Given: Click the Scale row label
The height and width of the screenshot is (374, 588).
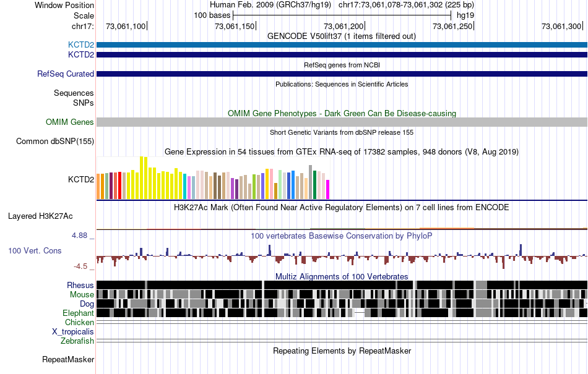Looking at the screenshot, I should pyautogui.click(x=84, y=15).
